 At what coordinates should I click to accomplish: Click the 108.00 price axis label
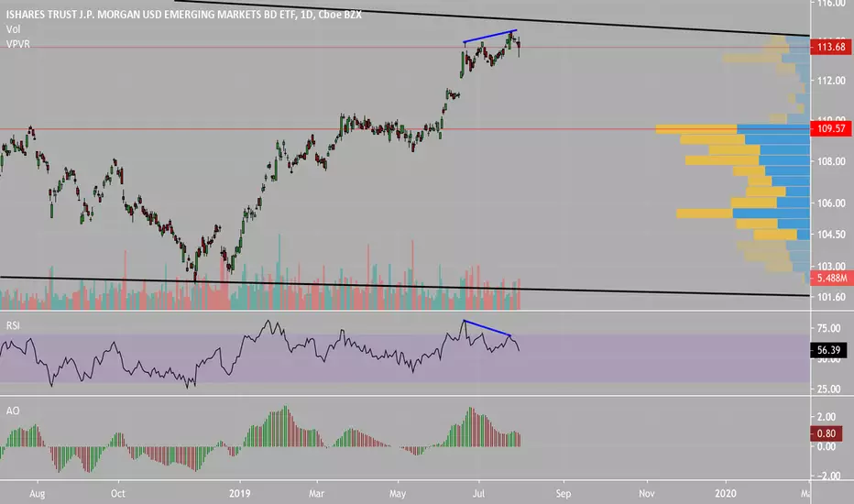pos(831,161)
